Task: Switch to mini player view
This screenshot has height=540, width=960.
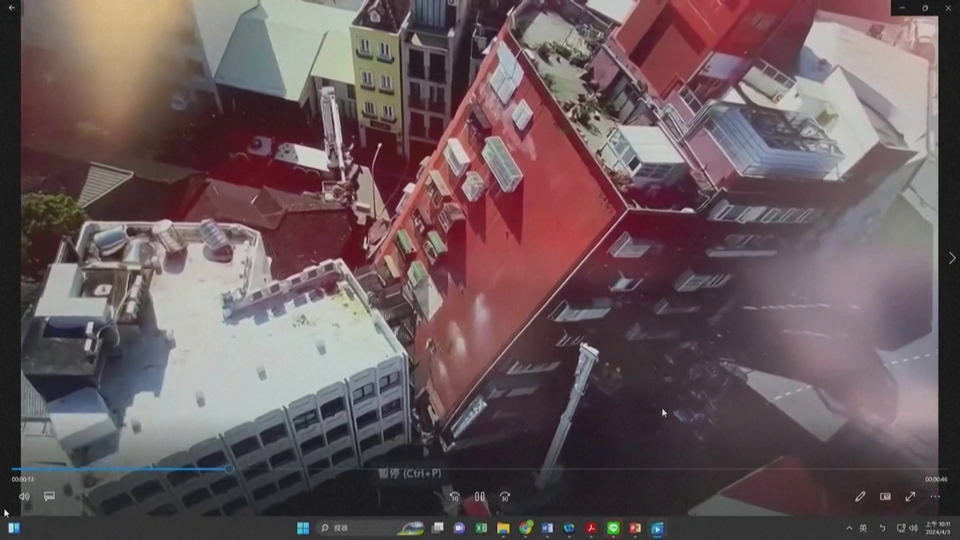Action: [x=885, y=497]
